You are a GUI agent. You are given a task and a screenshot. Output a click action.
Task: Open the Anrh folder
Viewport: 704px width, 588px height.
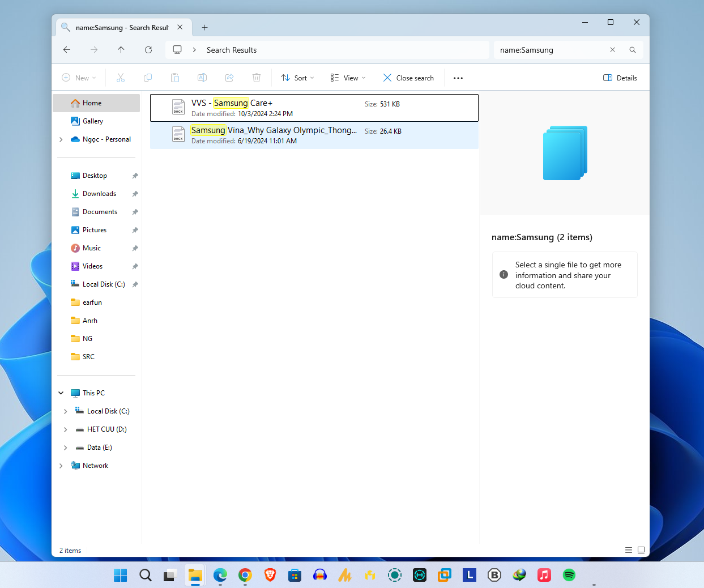click(x=96, y=321)
